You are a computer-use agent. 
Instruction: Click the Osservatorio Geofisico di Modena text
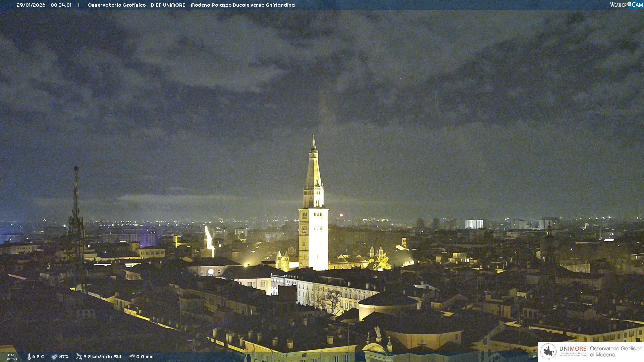point(615,352)
